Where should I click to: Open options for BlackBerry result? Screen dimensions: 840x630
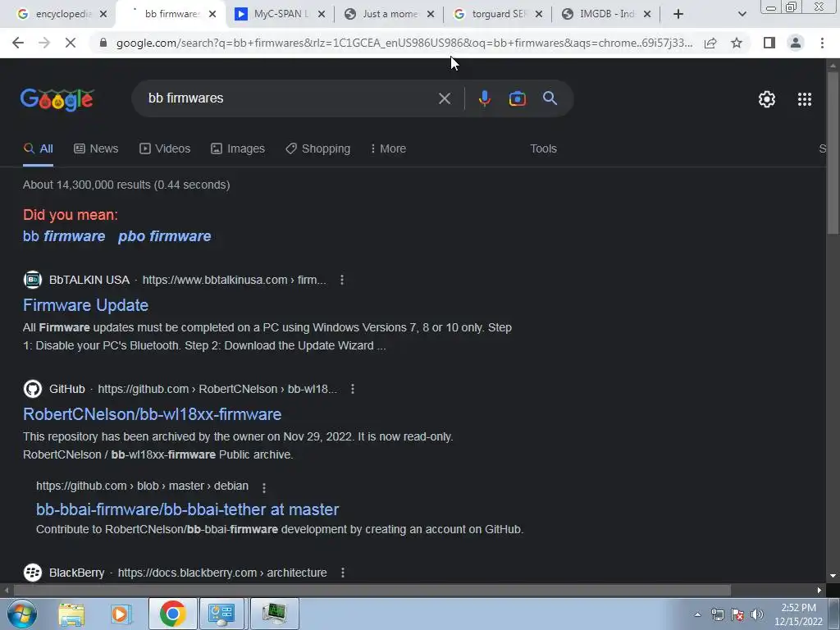coord(343,573)
